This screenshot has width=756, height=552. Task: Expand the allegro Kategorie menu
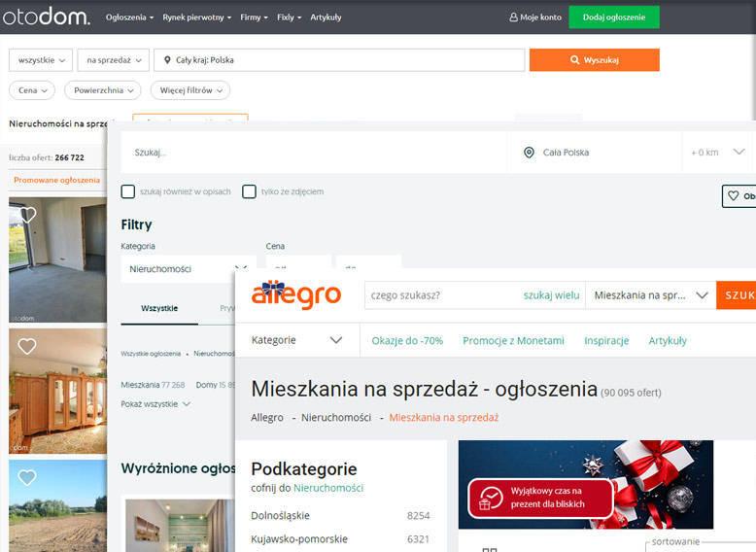pos(297,340)
